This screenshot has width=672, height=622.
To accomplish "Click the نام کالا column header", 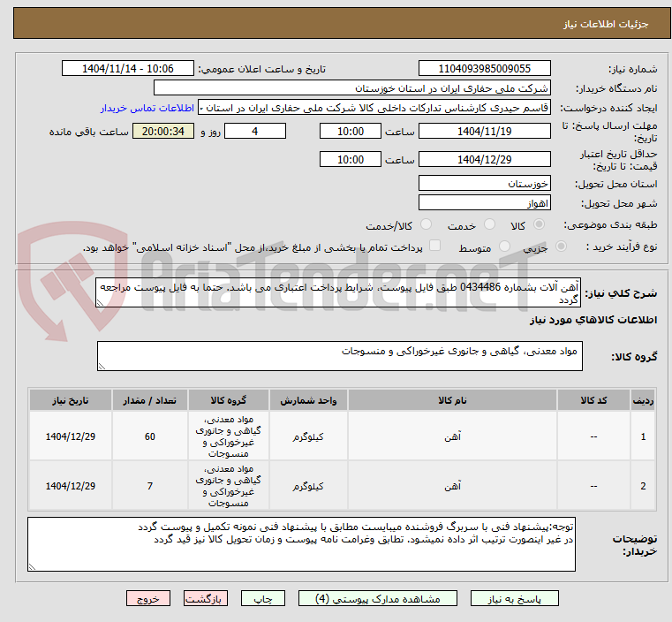I will (x=452, y=400).
